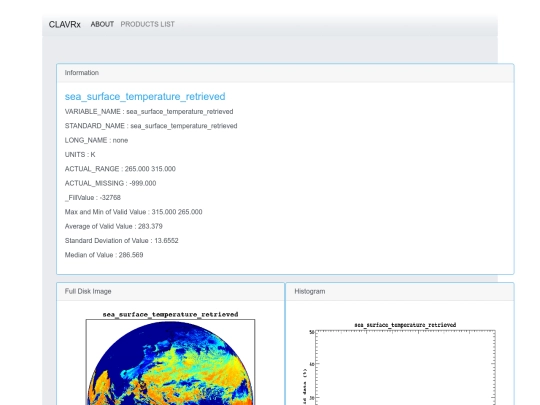Click the Information panel header
Screen dimensions: 540x405
click(285, 73)
